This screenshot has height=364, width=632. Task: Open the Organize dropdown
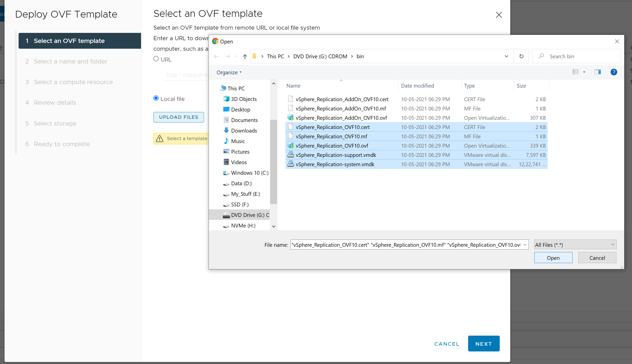coord(229,72)
